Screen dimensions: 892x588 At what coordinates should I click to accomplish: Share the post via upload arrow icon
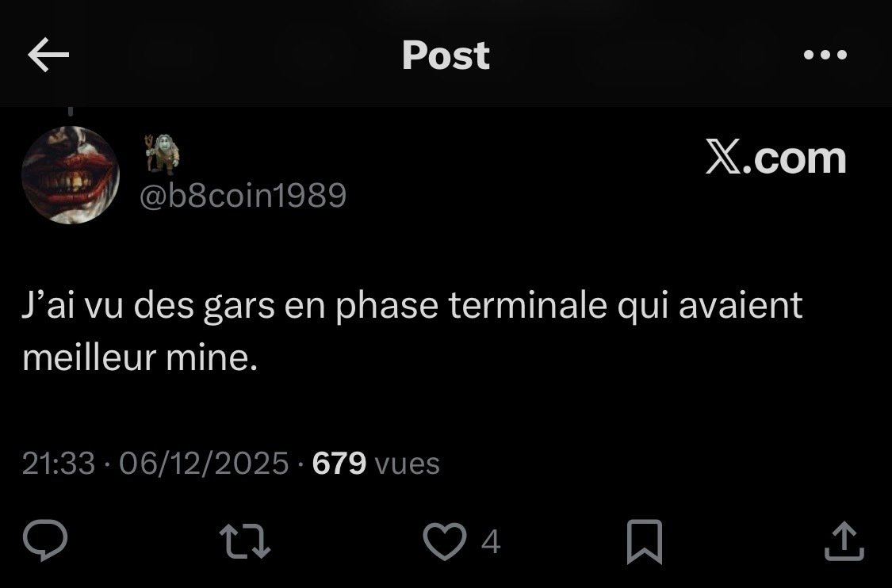[844, 540]
